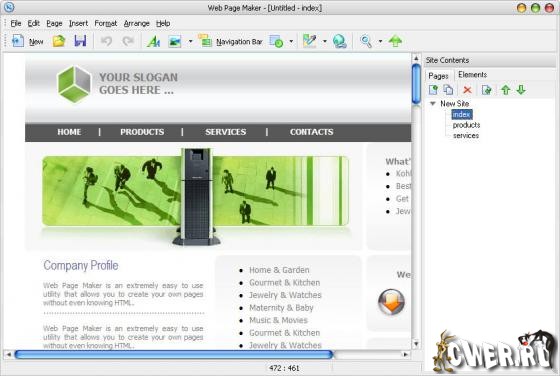Image resolution: width=560 pixels, height=376 pixels.
Task: Switch to the Pages tab
Action: [x=438, y=76]
